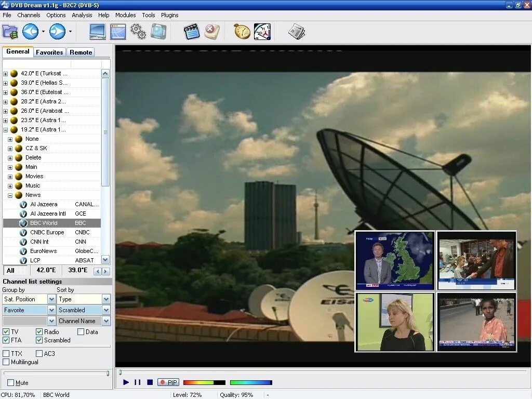The height and width of the screenshot is (399, 532).
Task: Go to previous channel with back arrow
Action: [x=30, y=32]
